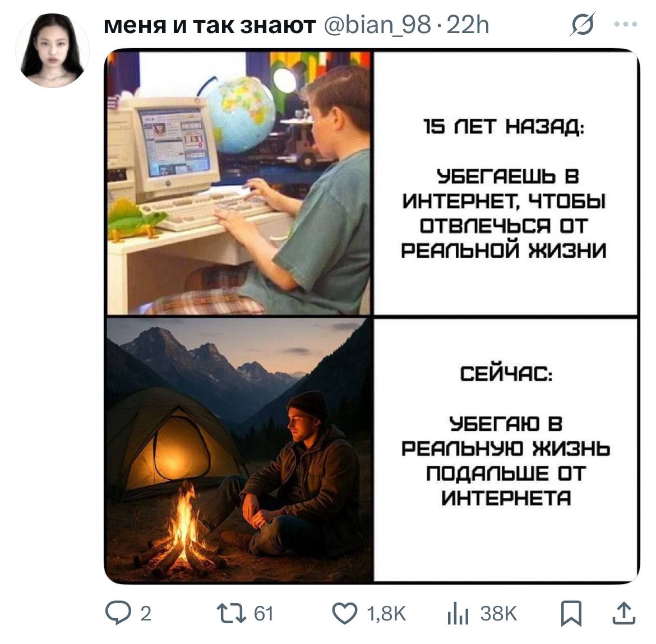Open display name "меня и так знают"
This screenshot has height=644, width=656.
click(x=210, y=25)
